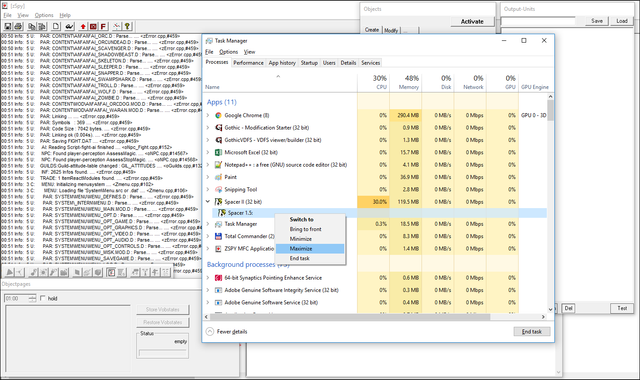The image size is (640, 380).
Task: Click the Task Manager icon in Apps list
Action: (218, 224)
